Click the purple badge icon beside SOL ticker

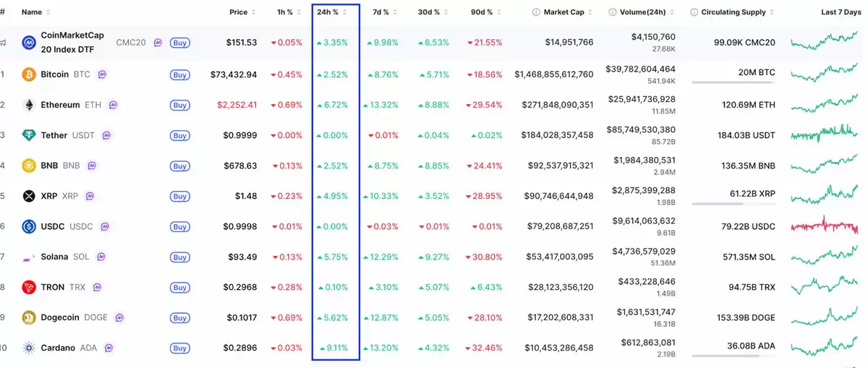tap(101, 257)
